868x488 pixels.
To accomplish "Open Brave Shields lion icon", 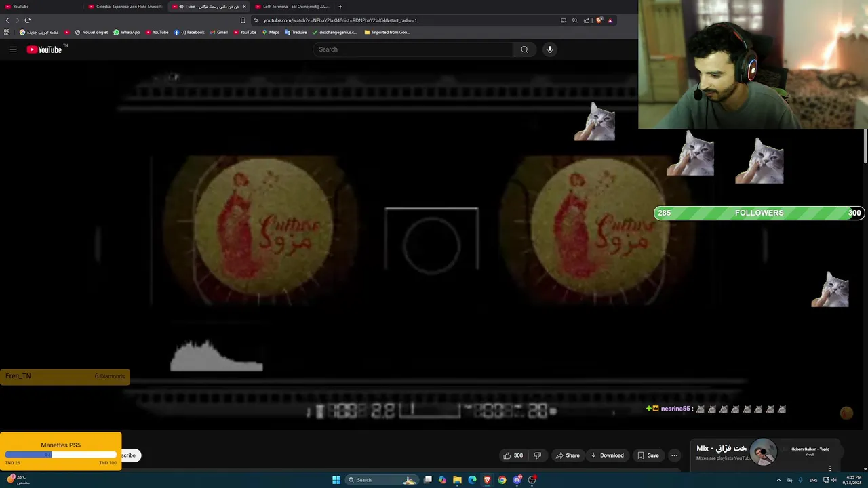I will pos(599,20).
